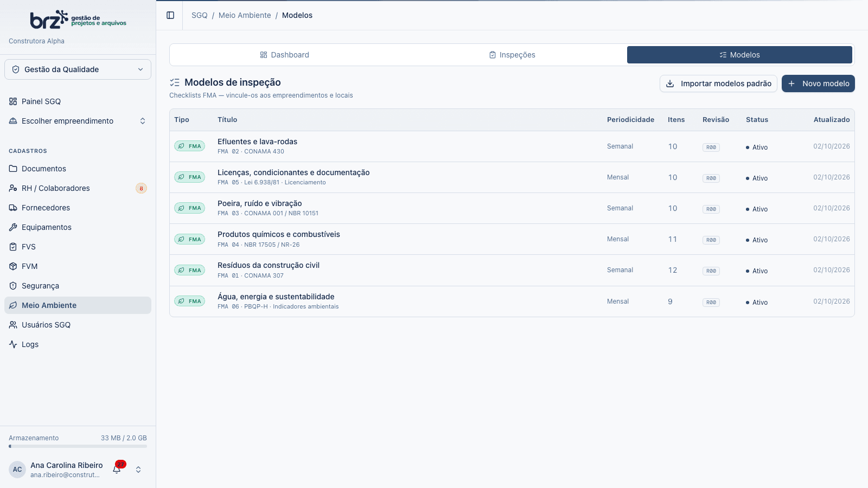Open Usuários SGQ

pos(78,325)
